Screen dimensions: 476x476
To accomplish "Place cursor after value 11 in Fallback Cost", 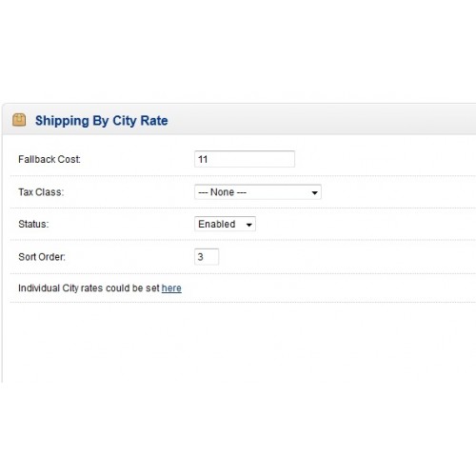I will (208, 159).
